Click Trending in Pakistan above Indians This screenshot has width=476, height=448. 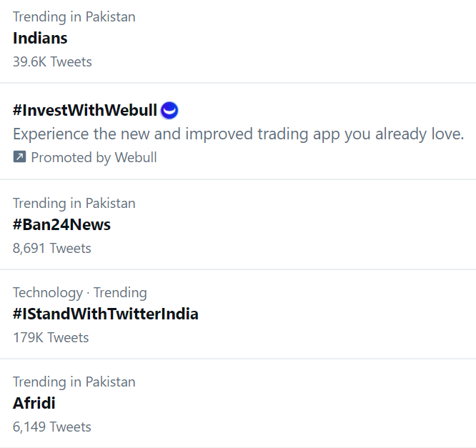74,16
